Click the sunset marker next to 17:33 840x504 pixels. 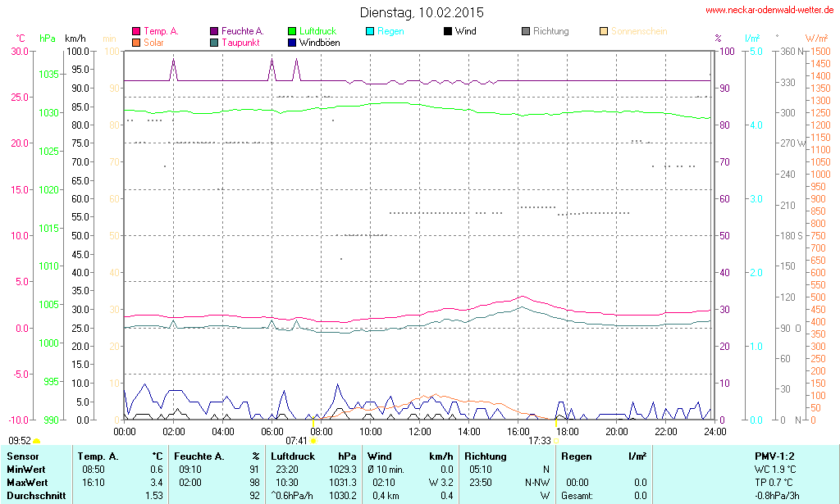pyautogui.click(x=557, y=441)
